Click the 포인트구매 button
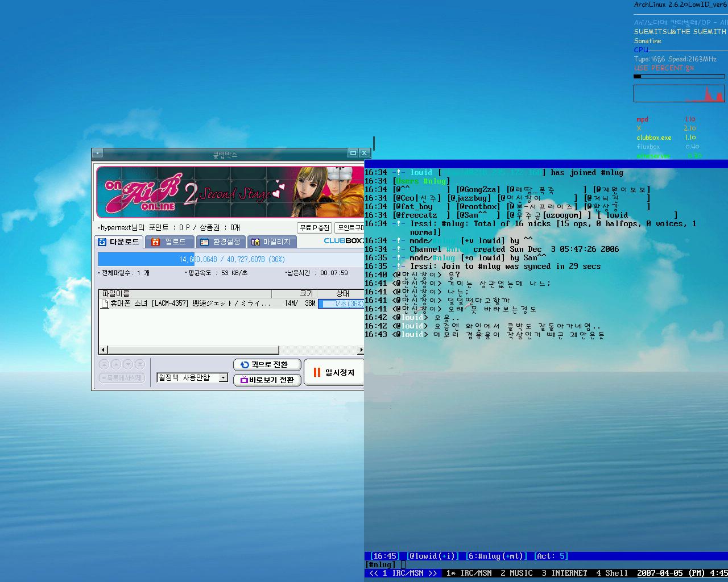Viewport: 728px width, 582px height. click(349, 228)
